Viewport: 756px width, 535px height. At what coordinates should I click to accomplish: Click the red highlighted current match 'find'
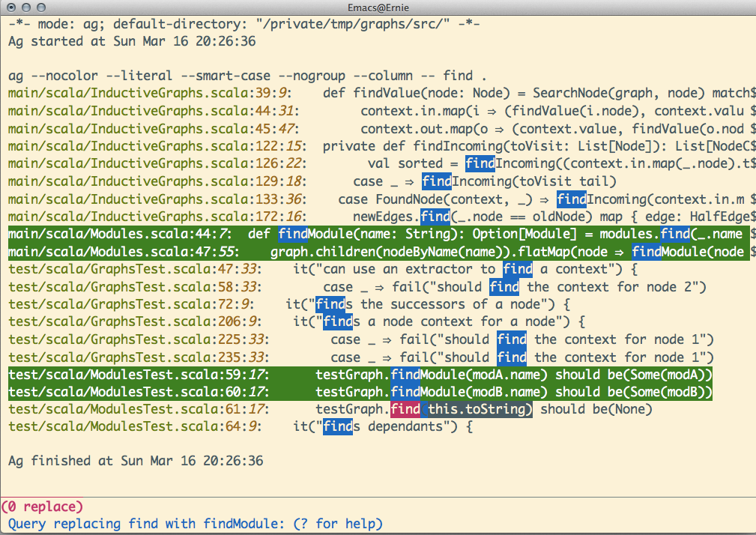pyautogui.click(x=405, y=409)
